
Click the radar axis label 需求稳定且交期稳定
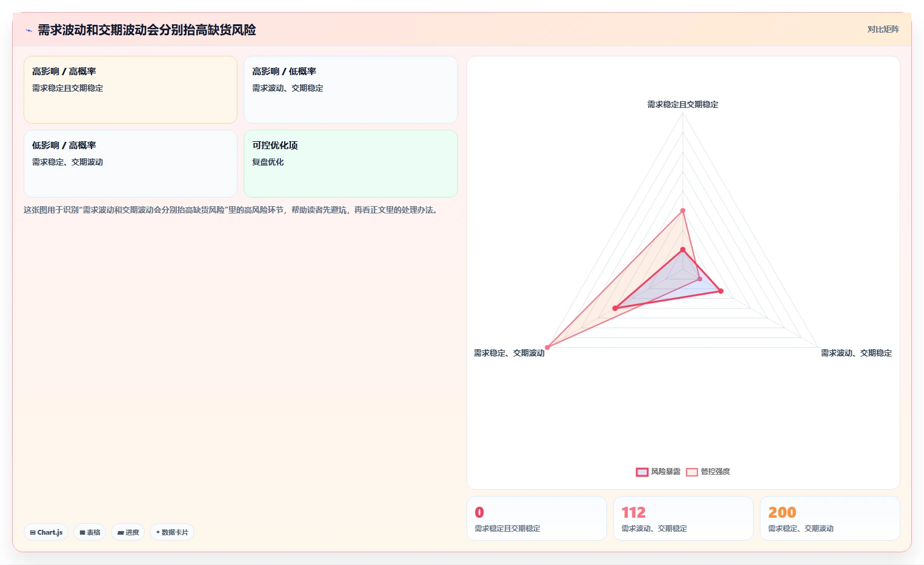pyautogui.click(x=683, y=104)
